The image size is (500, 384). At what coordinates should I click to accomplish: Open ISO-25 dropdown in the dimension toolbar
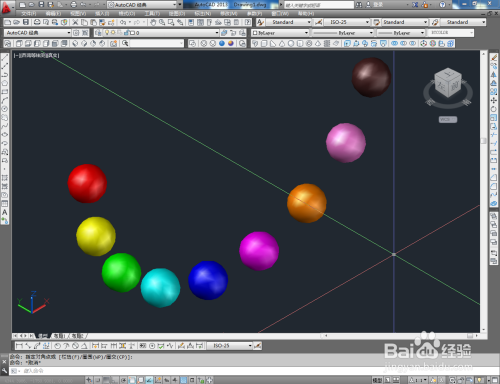tap(229, 346)
